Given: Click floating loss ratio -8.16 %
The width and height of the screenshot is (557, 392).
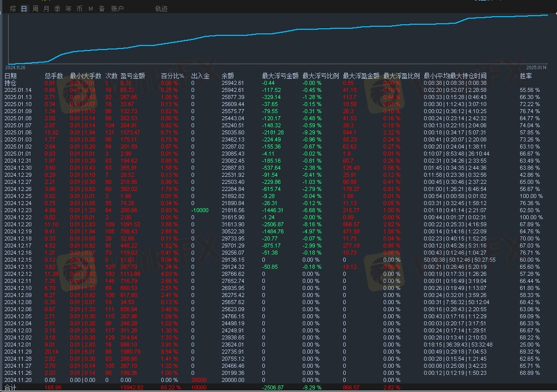Looking at the screenshot, I should pos(312,224).
